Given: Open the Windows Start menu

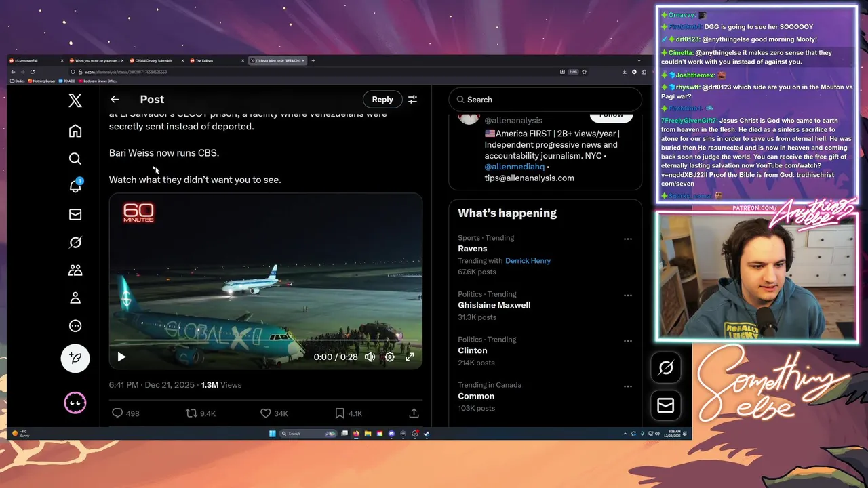Looking at the screenshot, I should (x=273, y=434).
